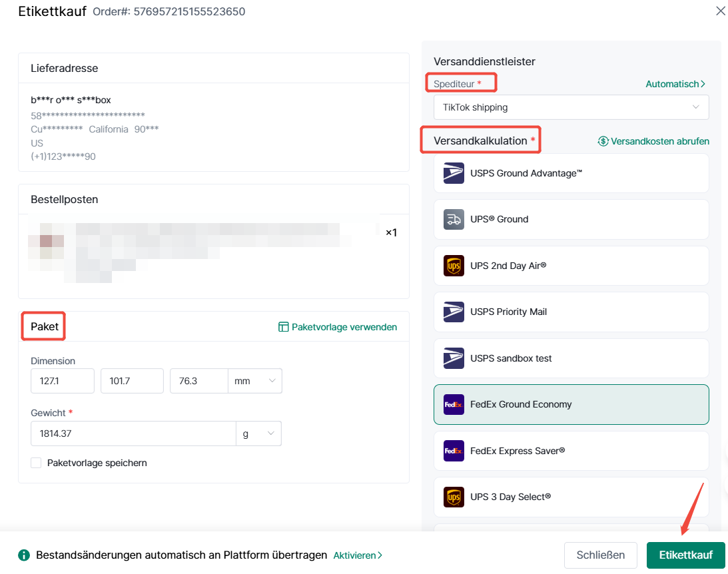The height and width of the screenshot is (574, 728).
Task: Click the FedEx Ground Economy logo
Action: click(x=454, y=404)
